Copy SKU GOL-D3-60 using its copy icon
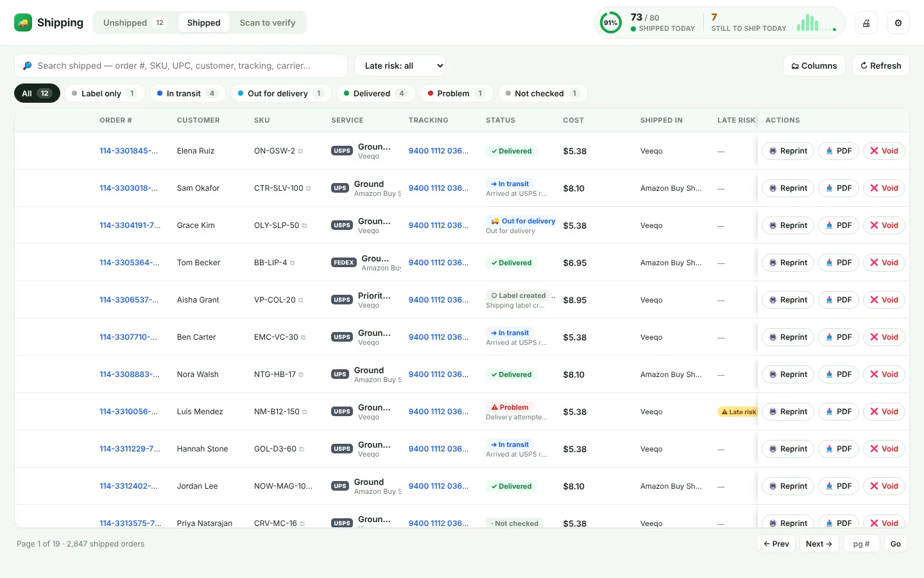The height and width of the screenshot is (578, 924). point(302,450)
